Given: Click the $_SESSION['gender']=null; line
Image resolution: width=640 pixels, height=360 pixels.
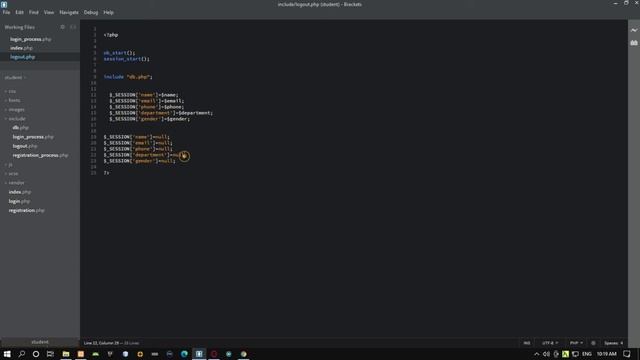Looking at the screenshot, I should [x=139, y=161].
